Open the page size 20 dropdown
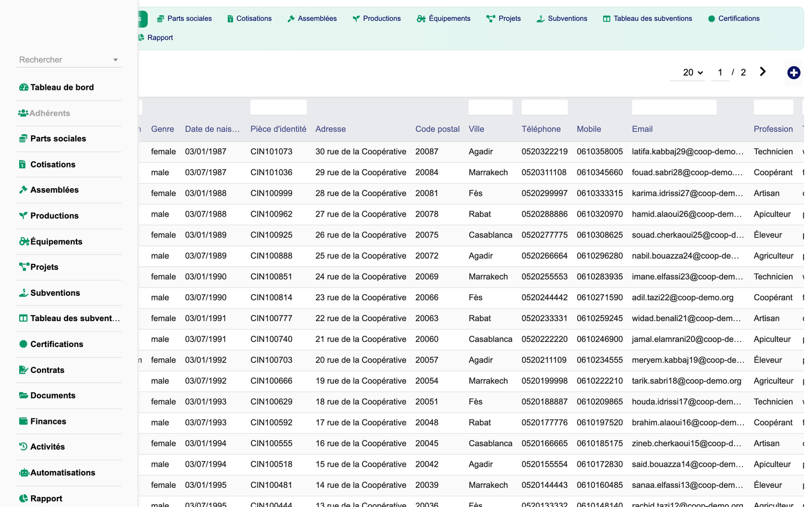The width and height of the screenshot is (812, 507). pos(687,72)
